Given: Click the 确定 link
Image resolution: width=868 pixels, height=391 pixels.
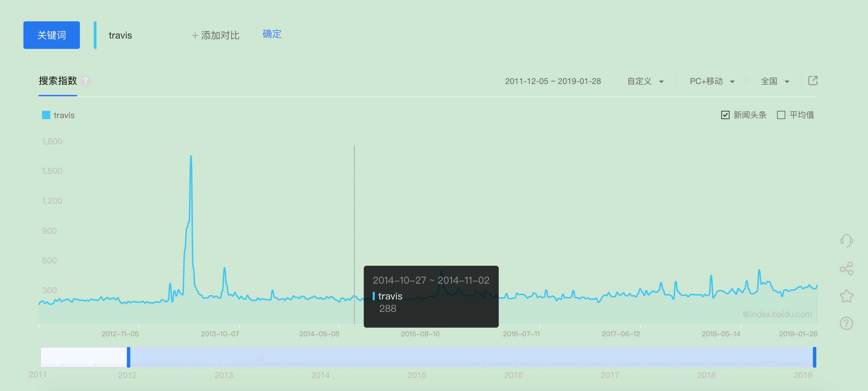Looking at the screenshot, I should [x=272, y=34].
